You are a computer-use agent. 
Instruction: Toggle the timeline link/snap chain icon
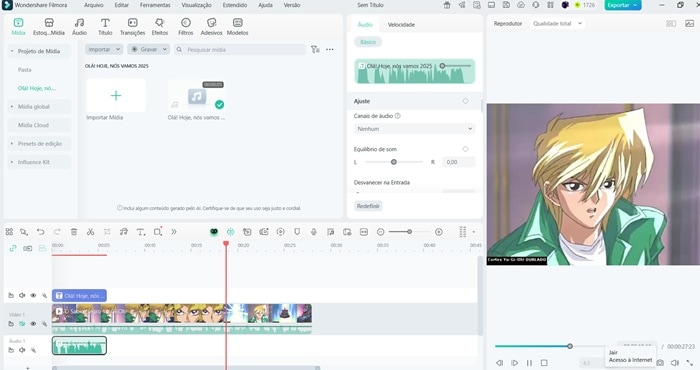(x=13, y=248)
